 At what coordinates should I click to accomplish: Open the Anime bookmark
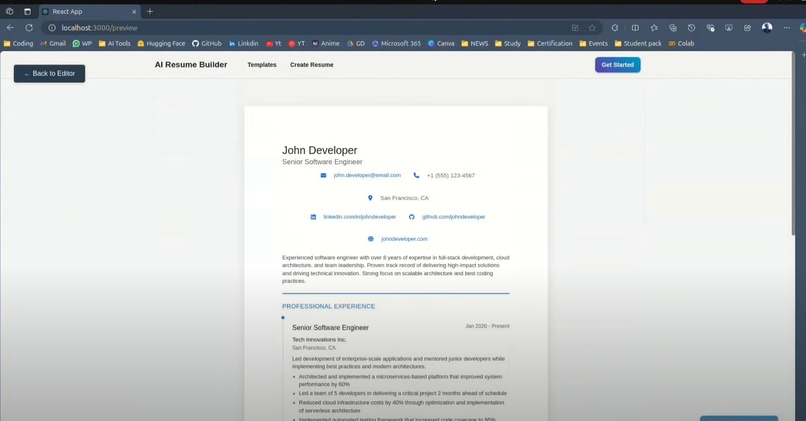(x=326, y=44)
